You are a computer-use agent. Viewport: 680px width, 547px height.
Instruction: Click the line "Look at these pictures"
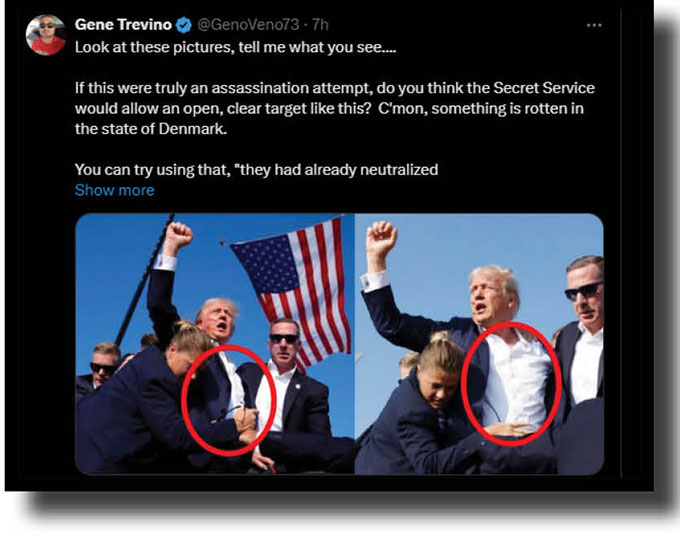(x=235, y=47)
